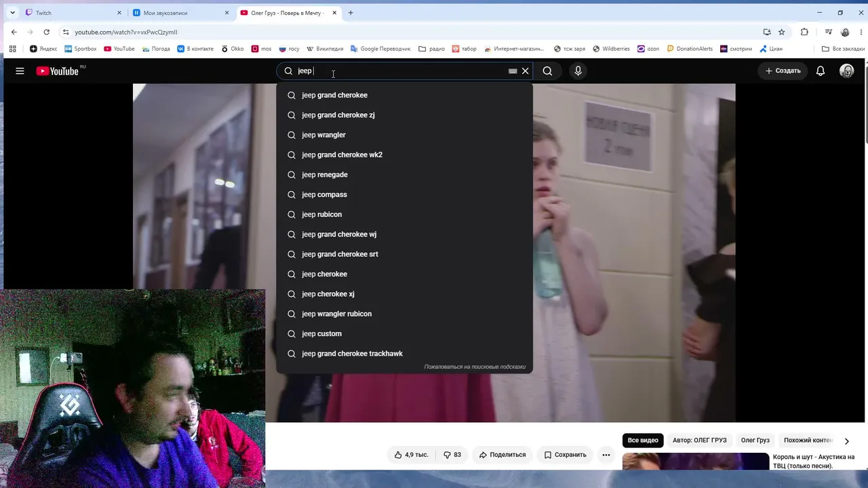Open the Яндекс bookmark
868x488 pixels.
43,49
